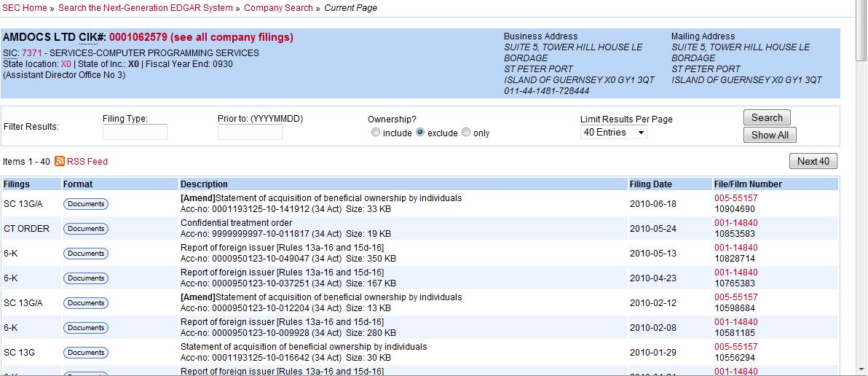Open SIC code 7371 link
Image resolution: width=868 pixels, height=376 pixels.
(x=31, y=53)
